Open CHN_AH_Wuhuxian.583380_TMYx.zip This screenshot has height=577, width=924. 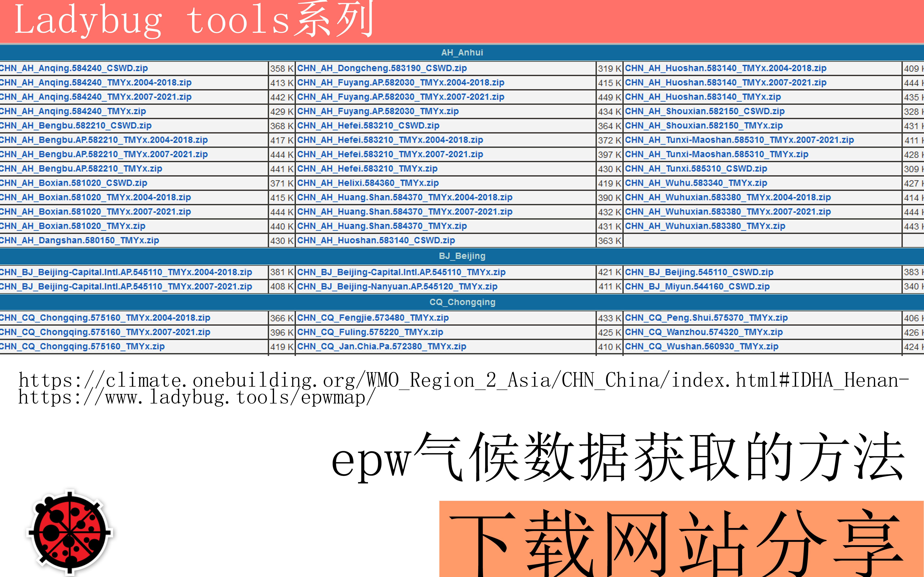pos(705,226)
